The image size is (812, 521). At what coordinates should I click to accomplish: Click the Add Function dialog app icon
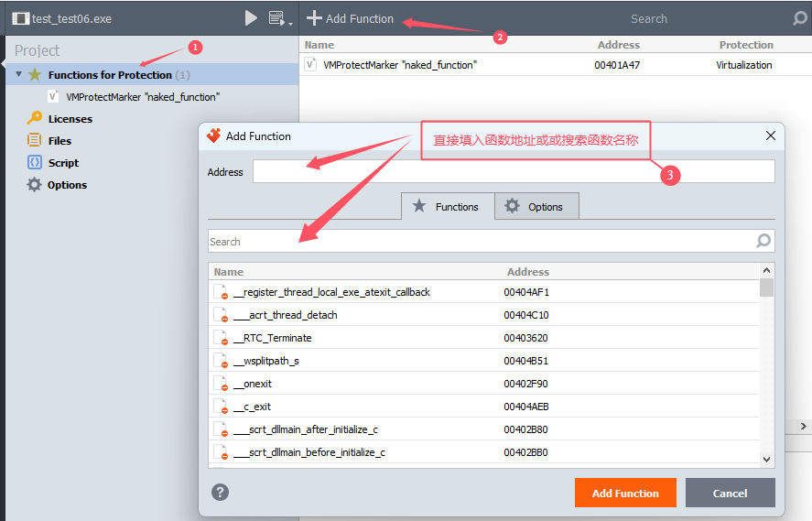click(x=213, y=136)
